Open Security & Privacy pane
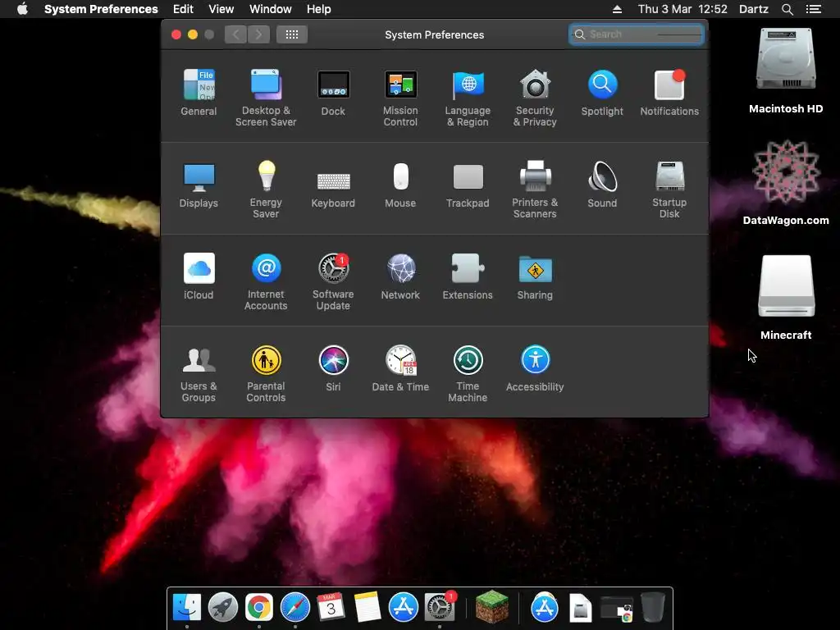Screen dimensions: 840x630 coord(535,98)
